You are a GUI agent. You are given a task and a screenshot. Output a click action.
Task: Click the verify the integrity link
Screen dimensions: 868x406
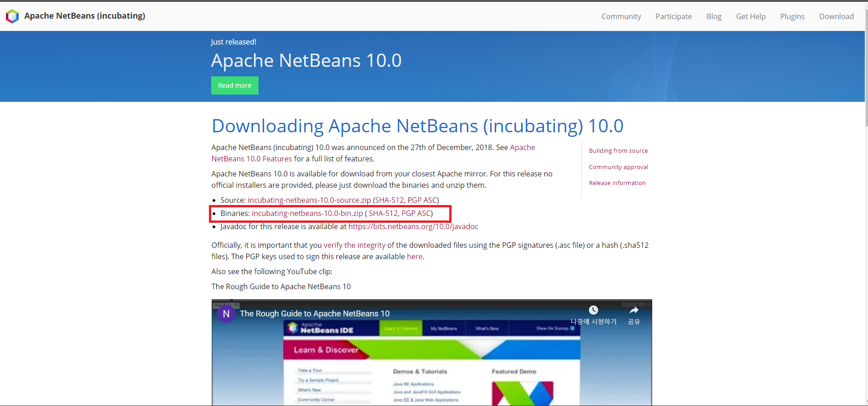tap(355, 245)
